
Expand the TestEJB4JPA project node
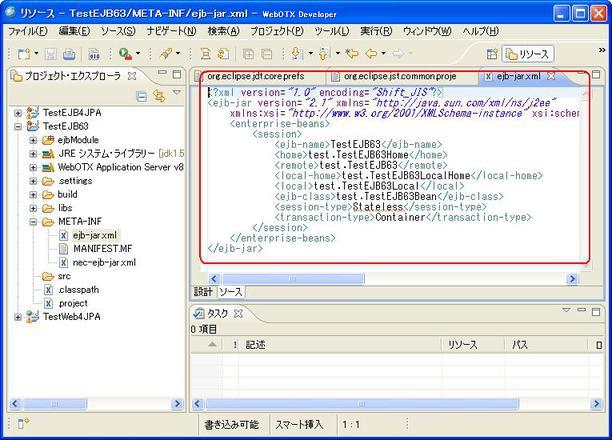pyautogui.click(x=18, y=114)
